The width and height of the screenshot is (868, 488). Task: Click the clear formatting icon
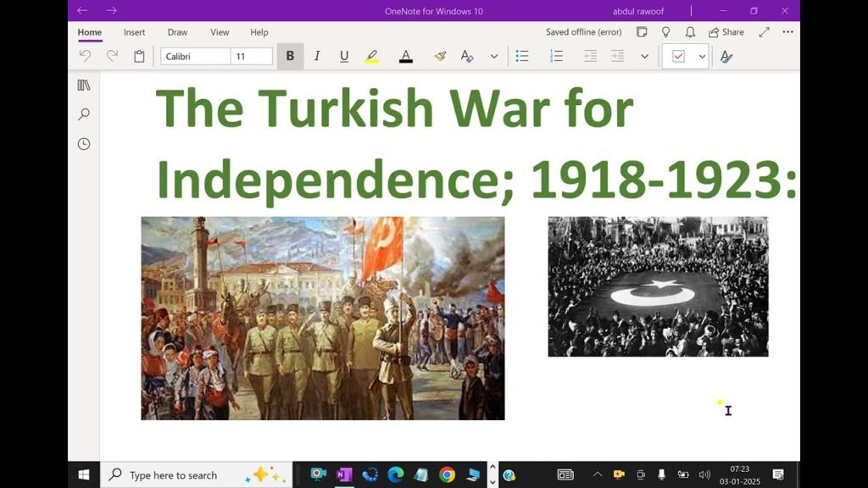[x=467, y=56]
